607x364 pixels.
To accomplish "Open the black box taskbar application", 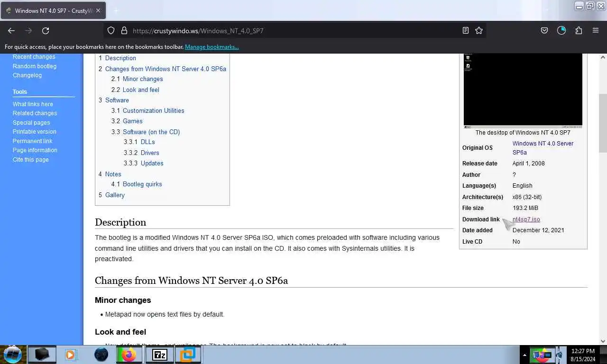I will click(x=42, y=354).
